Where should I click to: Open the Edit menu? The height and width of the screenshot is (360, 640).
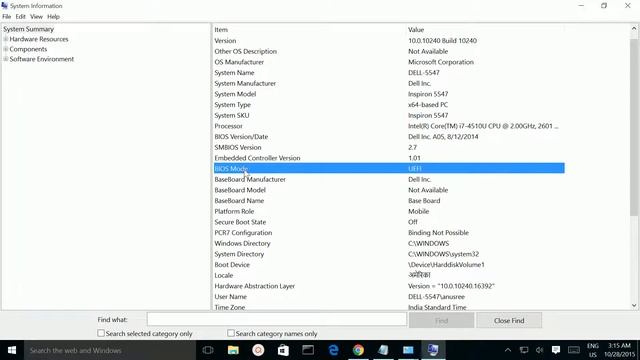coord(20,17)
